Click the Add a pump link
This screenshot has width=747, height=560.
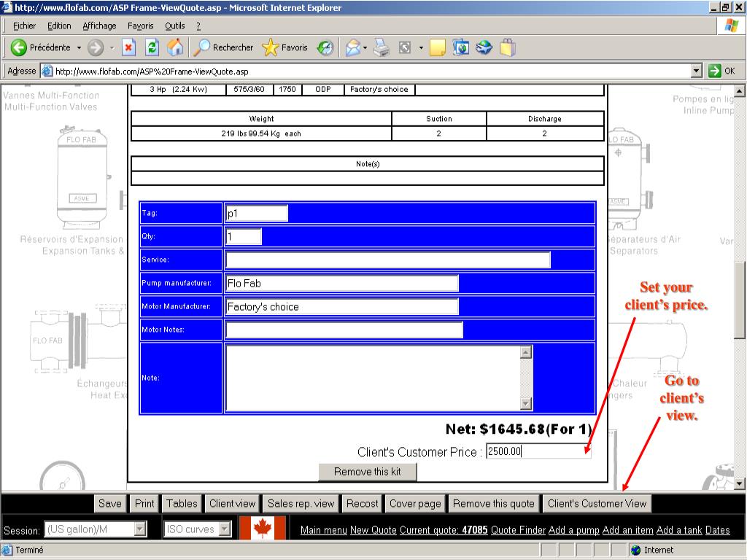click(573, 530)
